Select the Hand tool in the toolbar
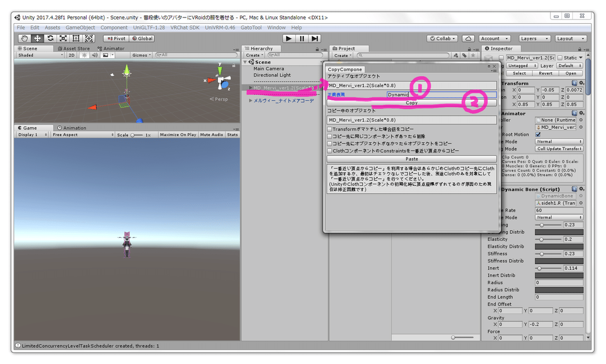Screen dimensions: 606x364 coord(24,38)
